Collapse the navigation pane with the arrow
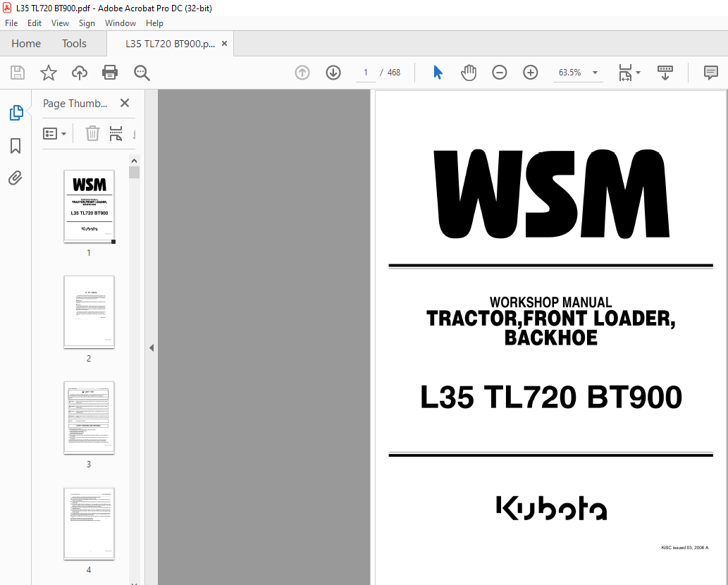Screen dimensions: 728x585 (x=152, y=347)
